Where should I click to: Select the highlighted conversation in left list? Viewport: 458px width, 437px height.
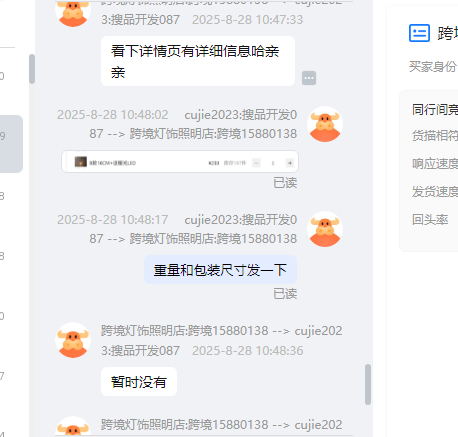(11, 144)
